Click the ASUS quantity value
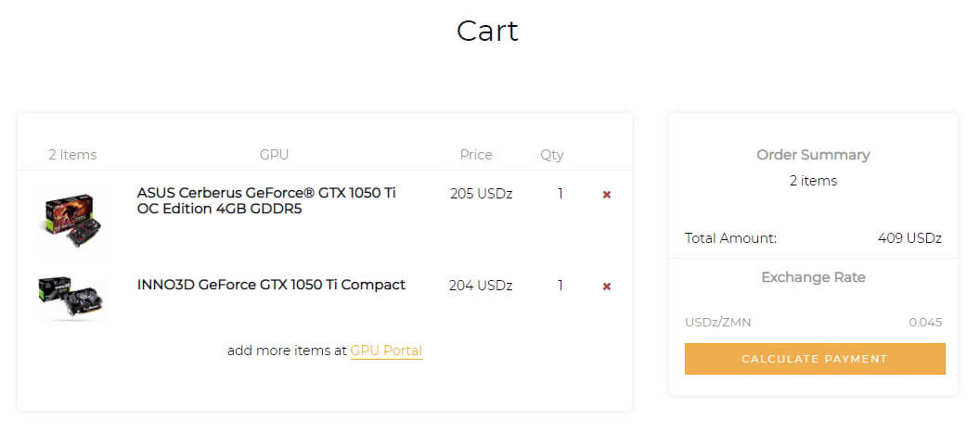The image size is (980, 434). coord(561,194)
